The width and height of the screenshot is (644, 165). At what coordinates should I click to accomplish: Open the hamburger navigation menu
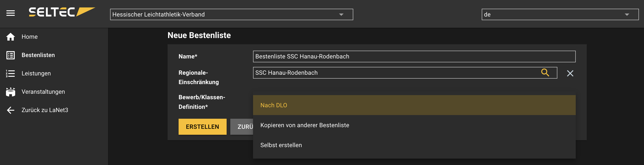click(x=11, y=13)
